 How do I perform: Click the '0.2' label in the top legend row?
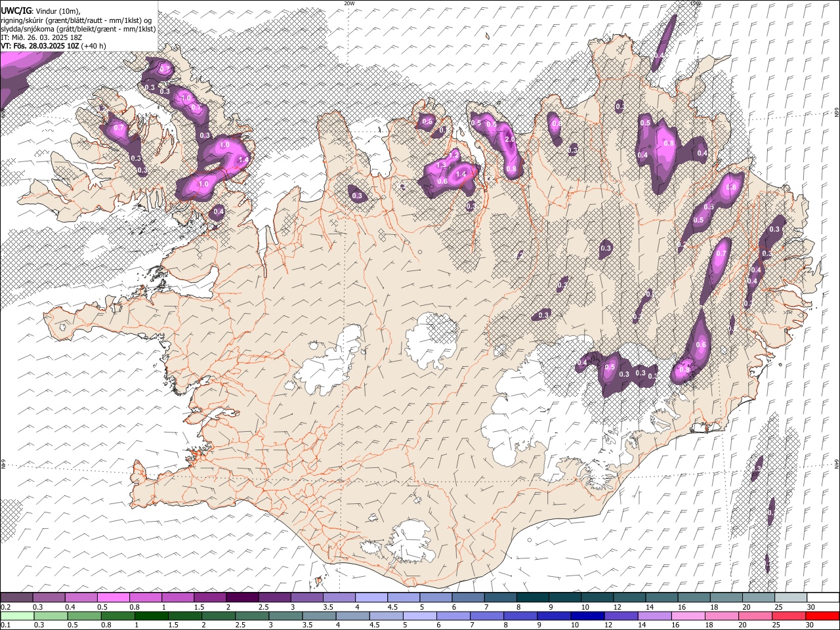pos(6,607)
